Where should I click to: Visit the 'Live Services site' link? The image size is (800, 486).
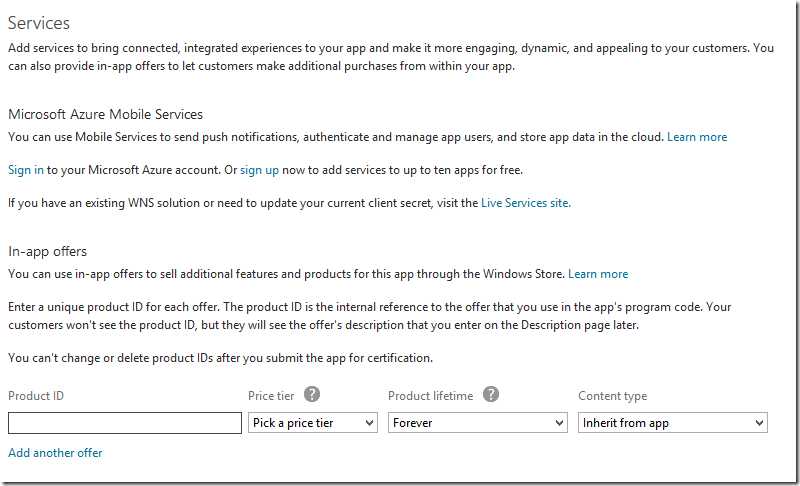pos(525,203)
